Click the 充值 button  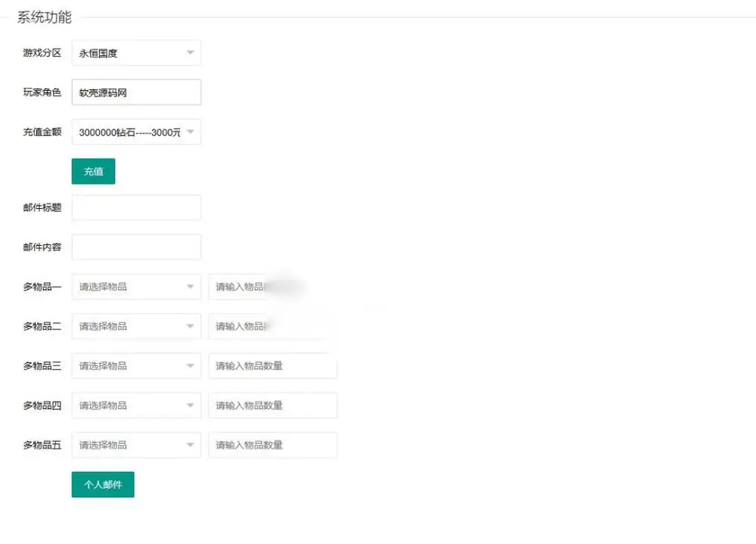(x=94, y=171)
